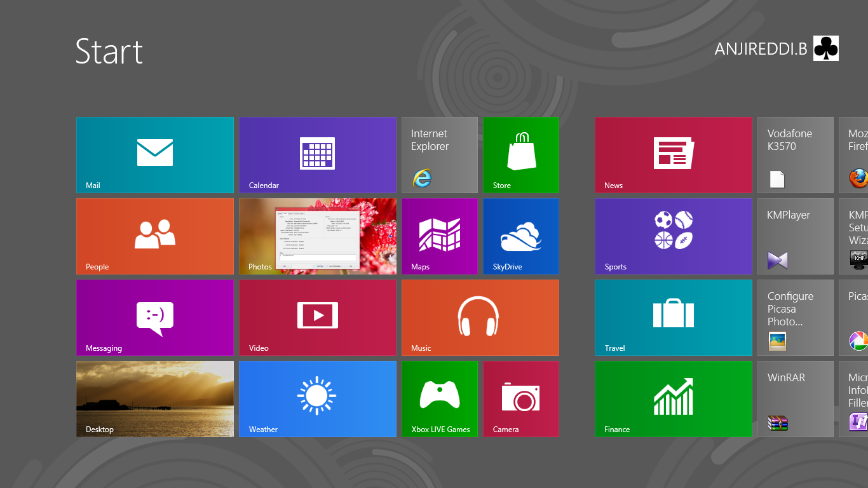This screenshot has width=868, height=488.
Task: Open the Music tile
Action: tap(480, 318)
